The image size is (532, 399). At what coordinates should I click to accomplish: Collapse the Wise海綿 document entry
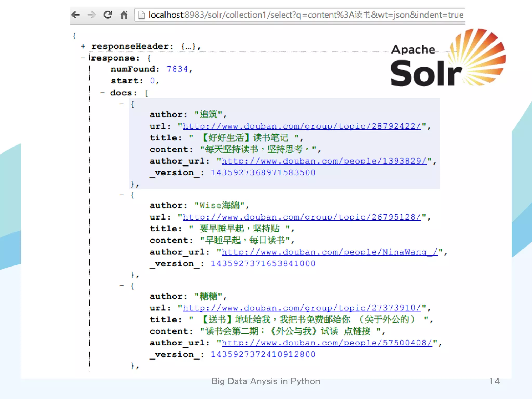coord(122,195)
